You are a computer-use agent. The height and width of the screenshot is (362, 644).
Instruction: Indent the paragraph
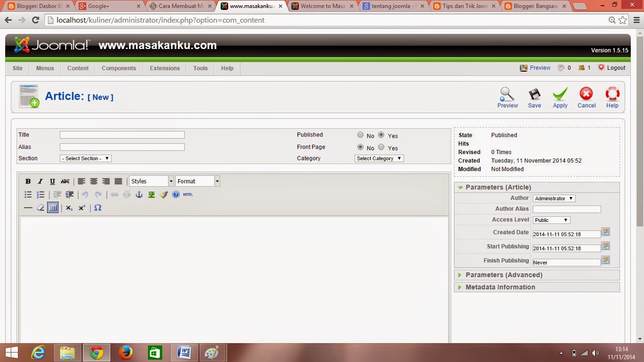69,194
